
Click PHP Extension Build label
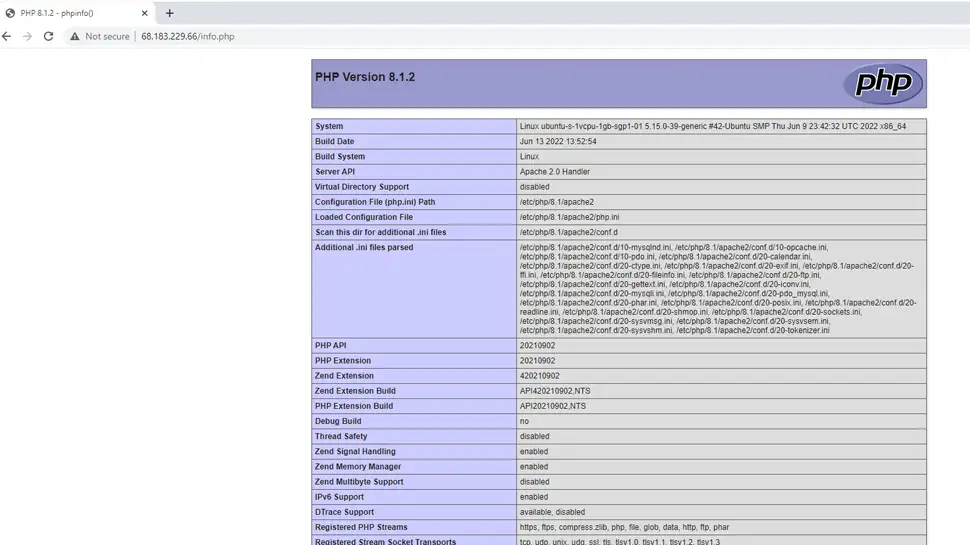pos(354,406)
